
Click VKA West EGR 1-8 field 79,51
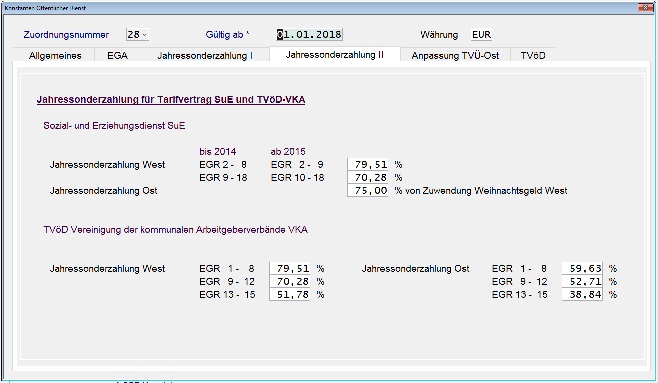click(x=290, y=268)
